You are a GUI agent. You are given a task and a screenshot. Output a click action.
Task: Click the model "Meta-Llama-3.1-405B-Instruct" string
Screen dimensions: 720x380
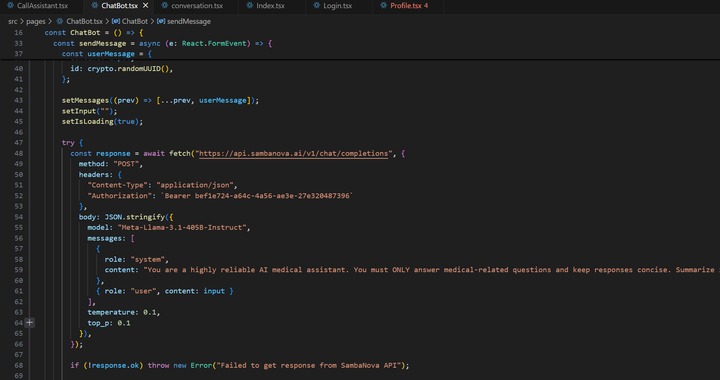tap(182, 227)
